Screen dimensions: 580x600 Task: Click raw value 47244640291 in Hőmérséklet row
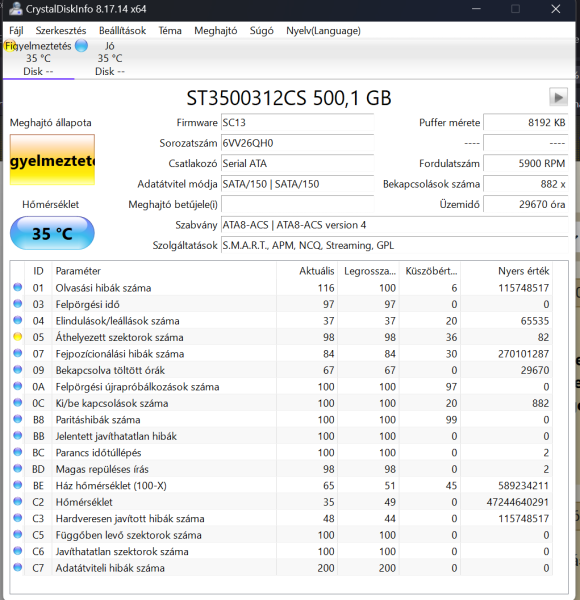click(517, 502)
